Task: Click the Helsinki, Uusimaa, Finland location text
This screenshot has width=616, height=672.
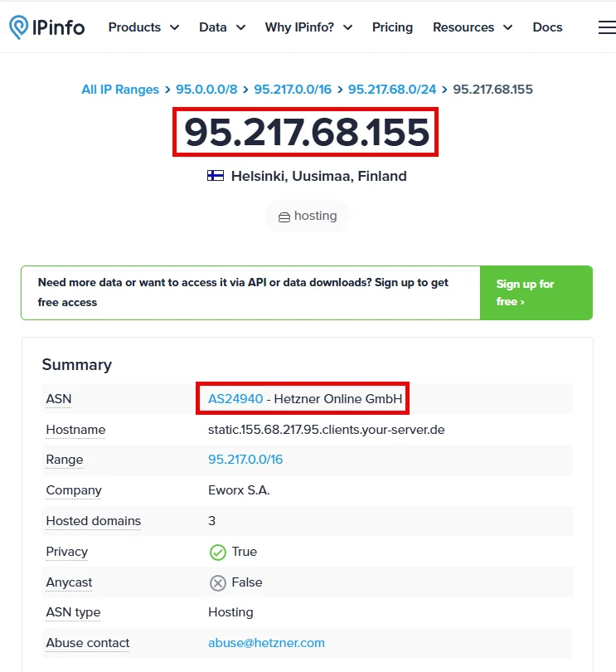Action: 318,176
